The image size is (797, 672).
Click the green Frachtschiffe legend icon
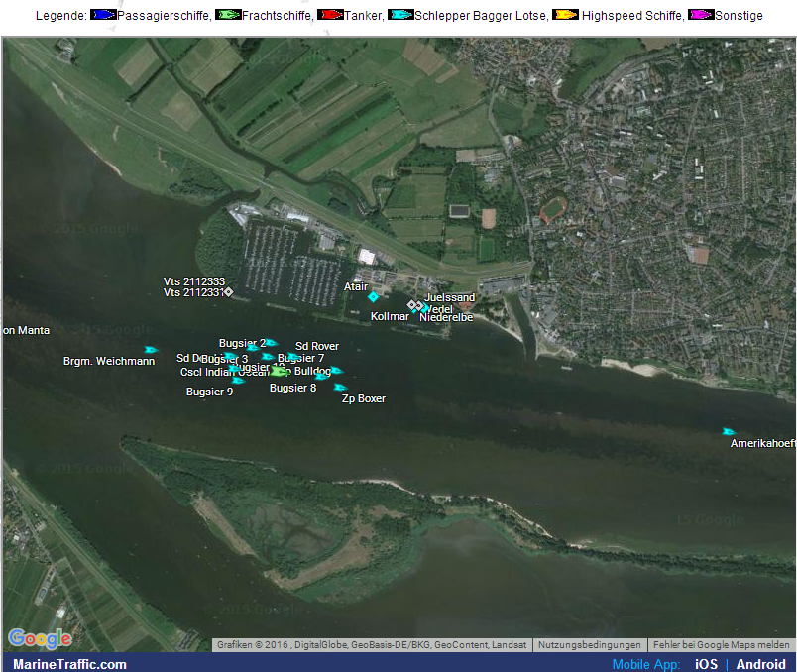pos(229,15)
